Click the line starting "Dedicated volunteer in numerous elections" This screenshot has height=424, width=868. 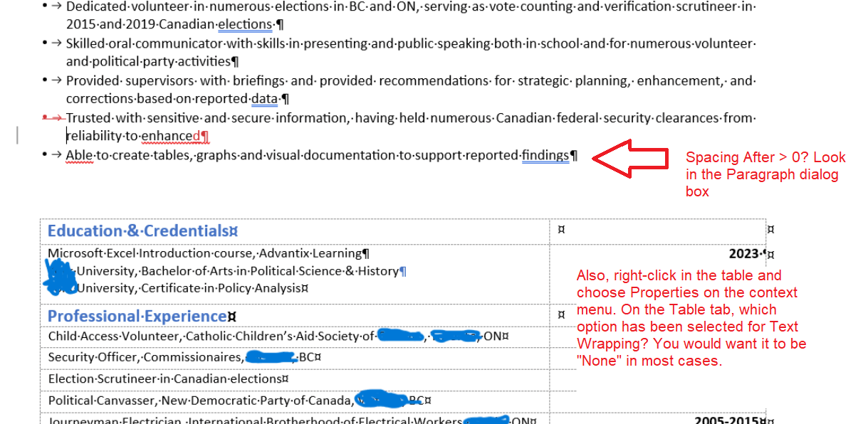pos(411,6)
